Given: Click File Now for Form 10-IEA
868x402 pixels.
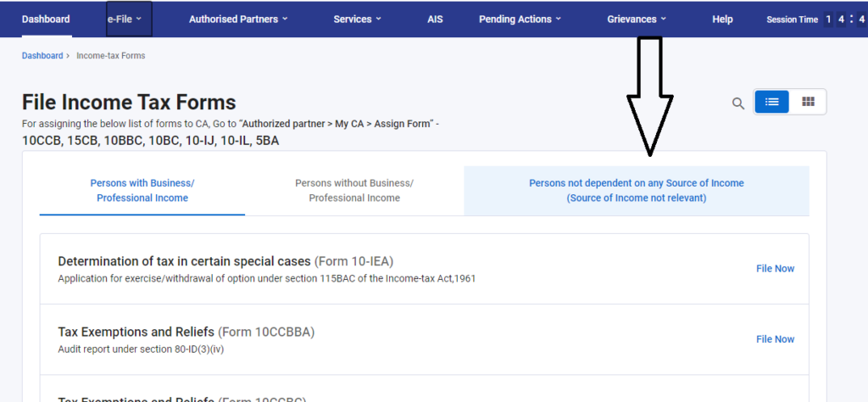Looking at the screenshot, I should 775,269.
